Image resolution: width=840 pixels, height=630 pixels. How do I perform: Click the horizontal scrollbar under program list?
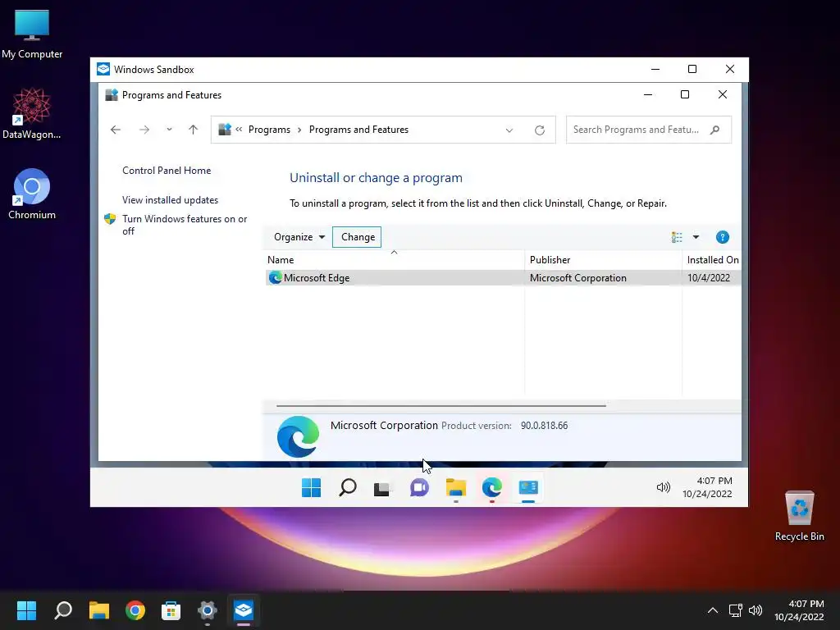coord(441,405)
